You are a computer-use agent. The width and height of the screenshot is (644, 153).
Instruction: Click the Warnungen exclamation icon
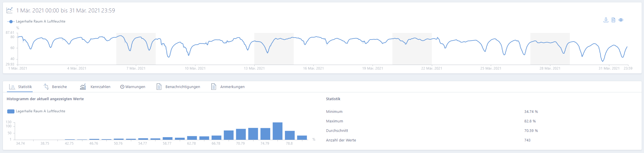122,87
